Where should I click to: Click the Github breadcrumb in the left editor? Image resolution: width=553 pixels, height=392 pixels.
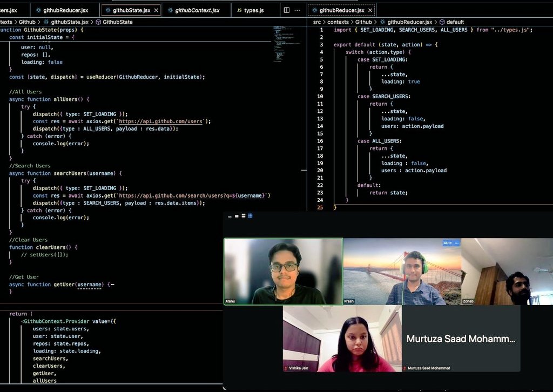(27, 22)
